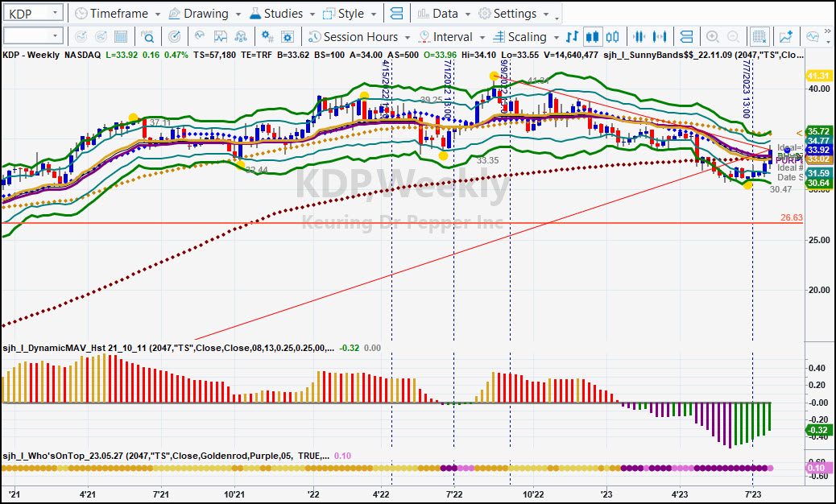The width and height of the screenshot is (836, 504).
Task: Click the small wave line study icon
Action: tap(200, 37)
